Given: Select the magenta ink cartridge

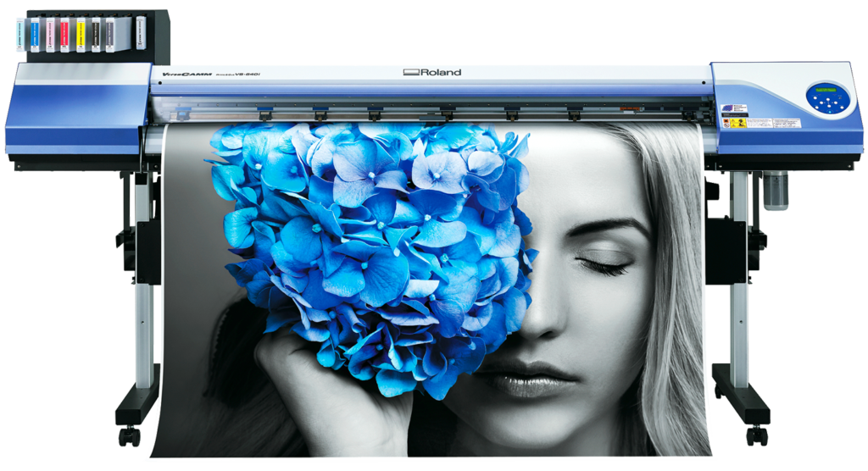Looking at the screenshot, I should click(x=65, y=34).
